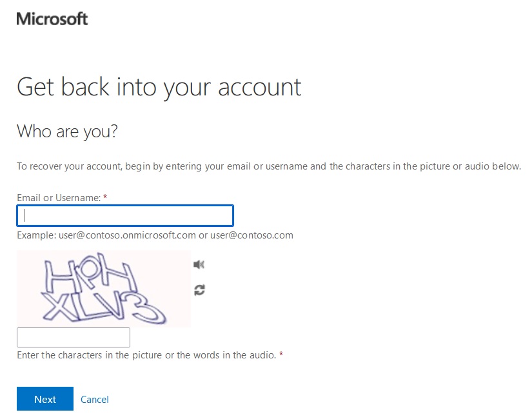Play the audio captcha speaker icon
The height and width of the screenshot is (419, 532).
pyautogui.click(x=199, y=264)
